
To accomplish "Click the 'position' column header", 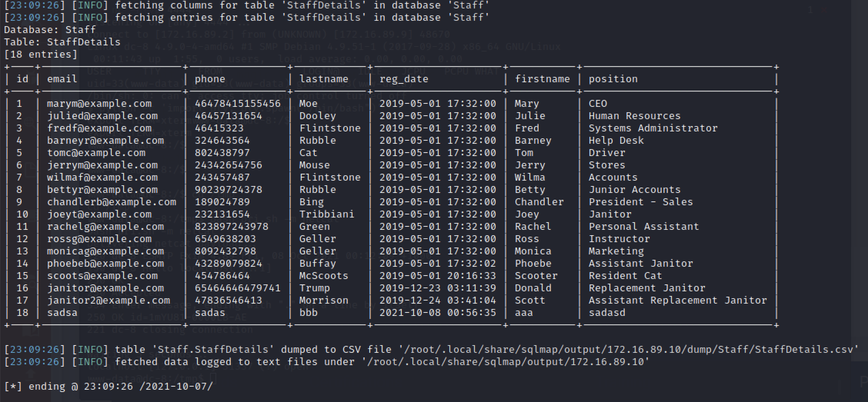I will tap(613, 79).
